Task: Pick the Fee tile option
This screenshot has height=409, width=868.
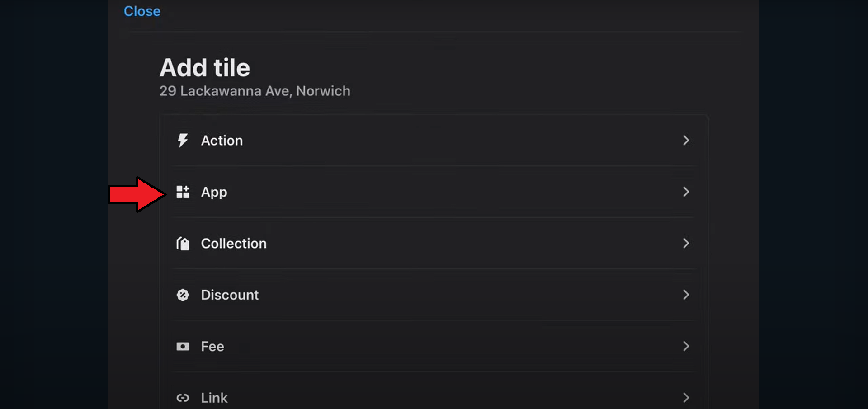Action: click(x=212, y=347)
